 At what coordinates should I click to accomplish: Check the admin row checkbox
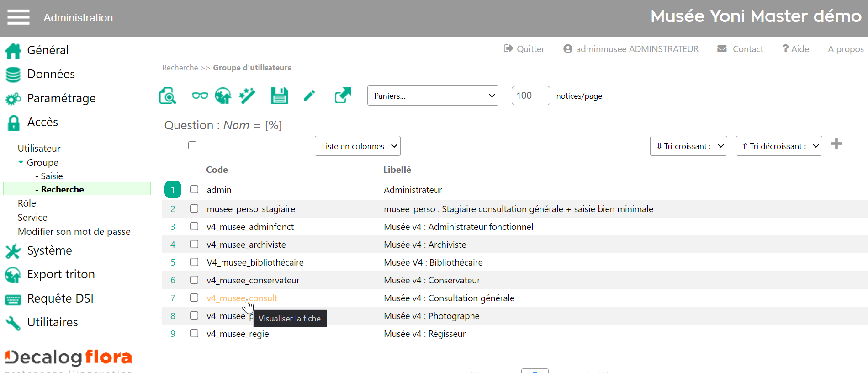(194, 189)
